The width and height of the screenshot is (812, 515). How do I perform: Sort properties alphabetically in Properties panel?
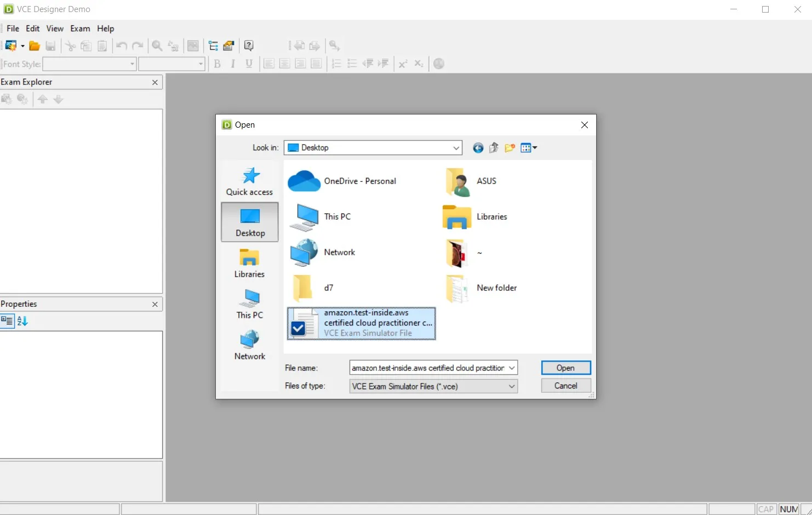click(22, 321)
